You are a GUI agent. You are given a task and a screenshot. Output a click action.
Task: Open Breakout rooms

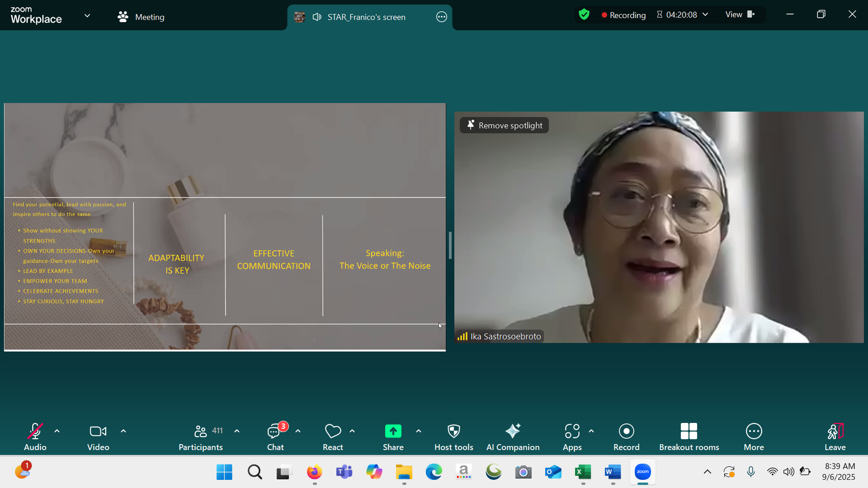pos(688,436)
